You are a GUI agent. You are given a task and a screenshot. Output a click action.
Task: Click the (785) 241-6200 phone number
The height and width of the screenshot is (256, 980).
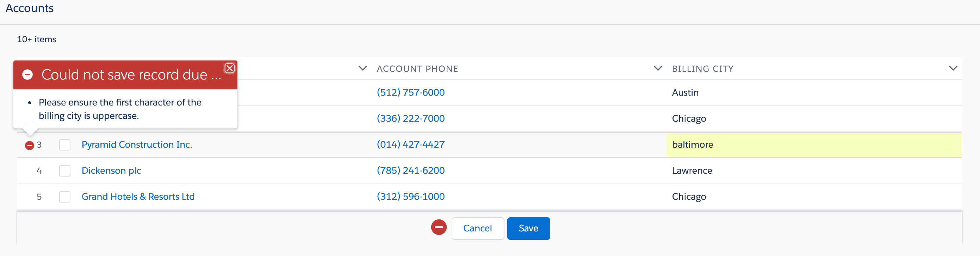410,171
